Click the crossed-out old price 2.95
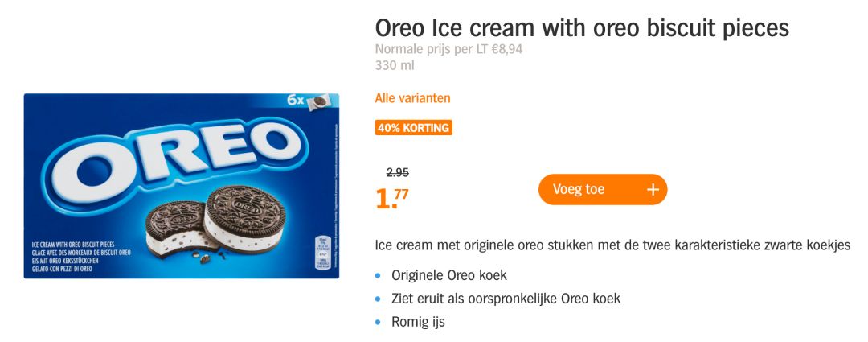This screenshot has height=342, width=868. (398, 172)
